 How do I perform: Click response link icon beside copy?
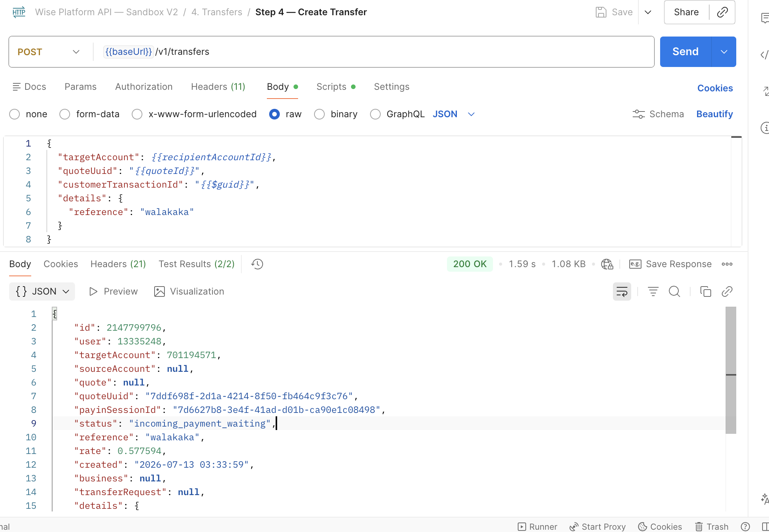click(727, 291)
